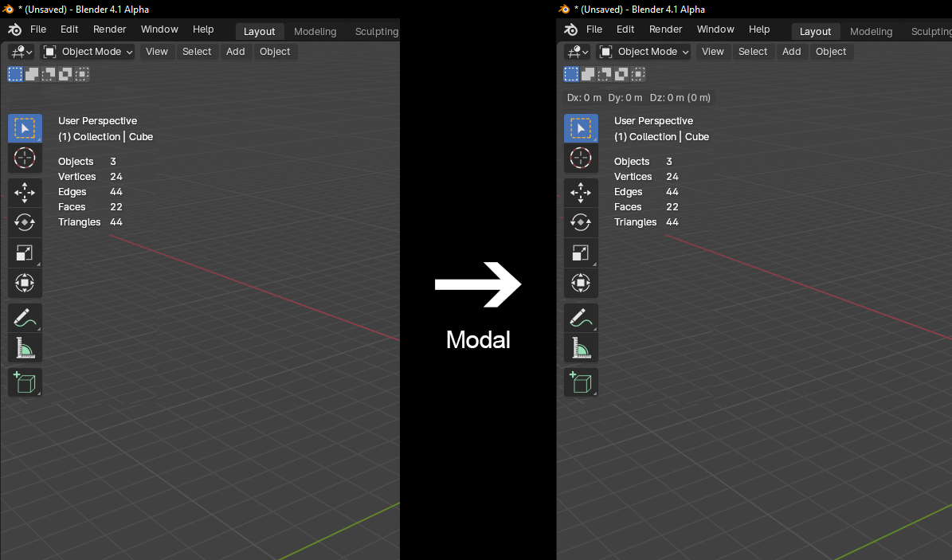The image size is (952, 560).
Task: Switch to Sculpting tab in right window
Action: 931,32
